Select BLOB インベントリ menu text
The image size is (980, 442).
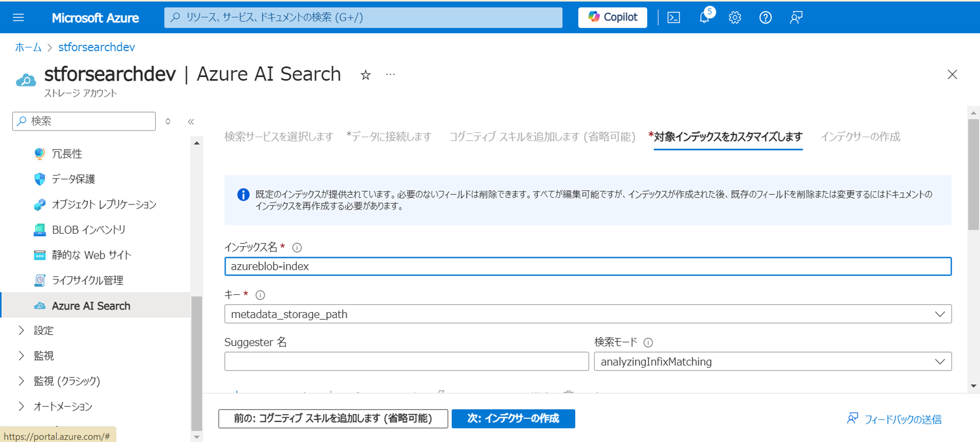coord(89,230)
